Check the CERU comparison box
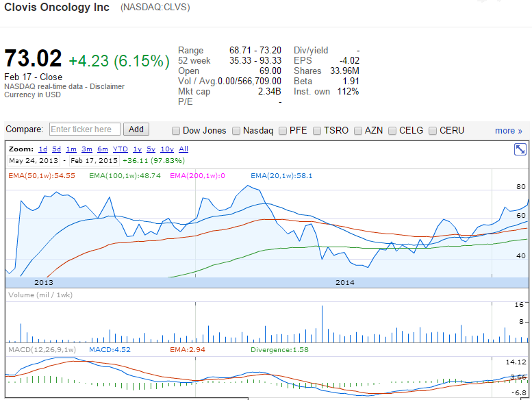The width and height of the screenshot is (532, 400). coord(433,131)
